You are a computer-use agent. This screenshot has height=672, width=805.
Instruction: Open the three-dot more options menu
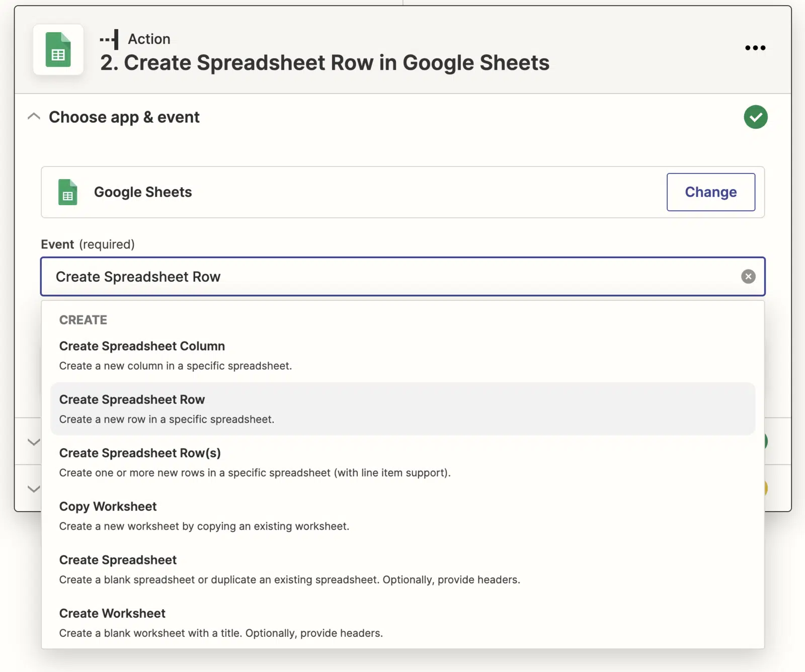pos(755,48)
